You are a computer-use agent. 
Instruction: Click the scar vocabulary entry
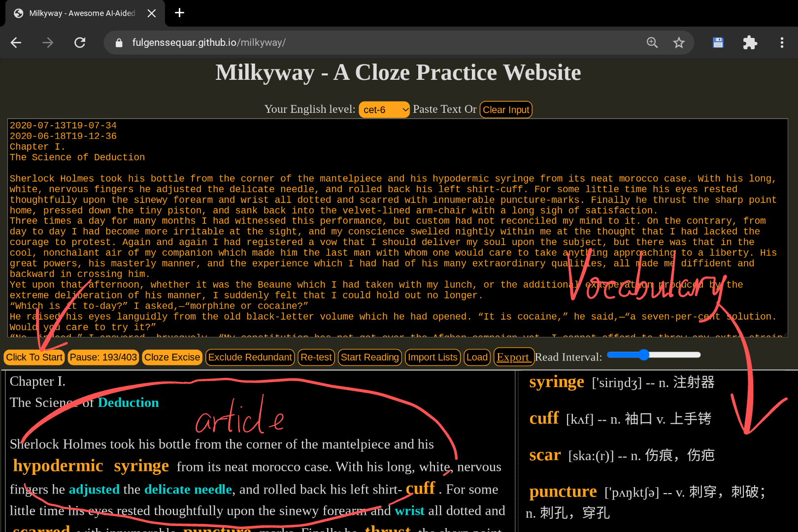[x=622, y=455]
